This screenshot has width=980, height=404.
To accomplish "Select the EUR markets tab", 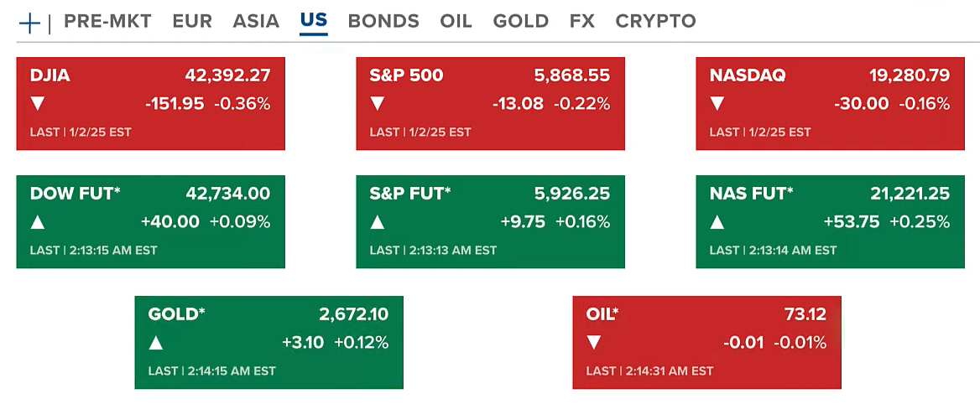I will point(192,21).
